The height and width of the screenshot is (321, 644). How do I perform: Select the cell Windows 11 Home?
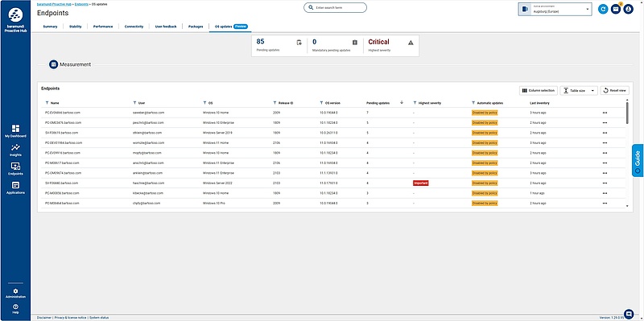point(216,143)
